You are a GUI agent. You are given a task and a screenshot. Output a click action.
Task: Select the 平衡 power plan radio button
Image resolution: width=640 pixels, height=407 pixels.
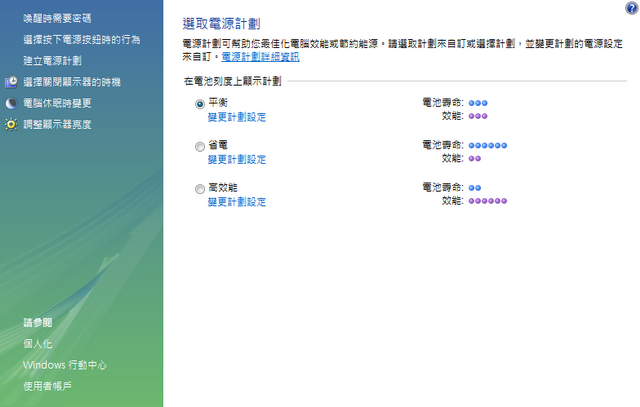[200, 104]
